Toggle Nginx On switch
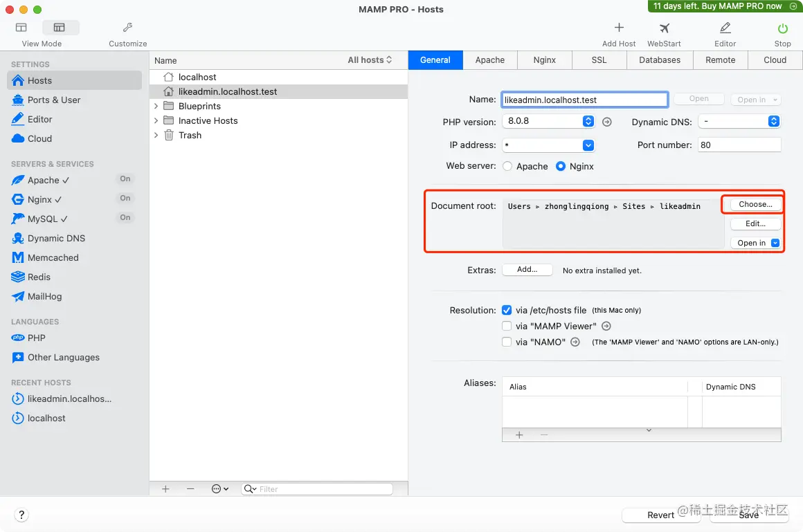Screen dimensions: 803x532 click(x=125, y=198)
